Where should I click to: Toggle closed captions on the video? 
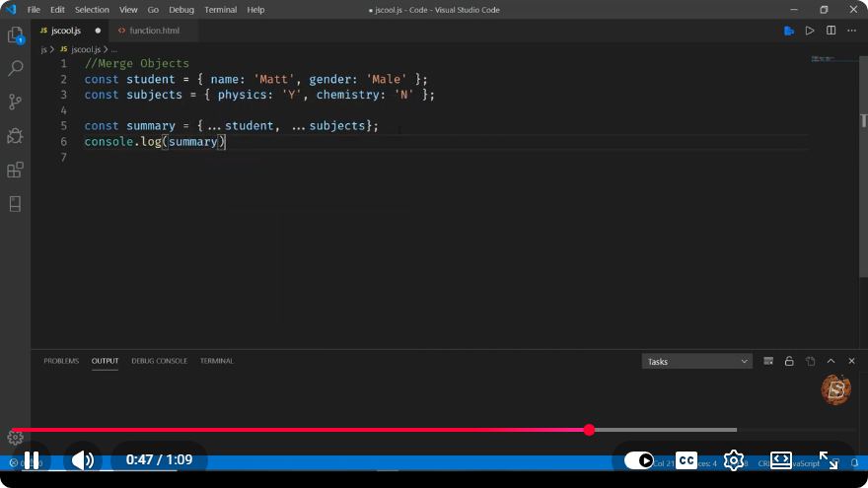(x=687, y=460)
